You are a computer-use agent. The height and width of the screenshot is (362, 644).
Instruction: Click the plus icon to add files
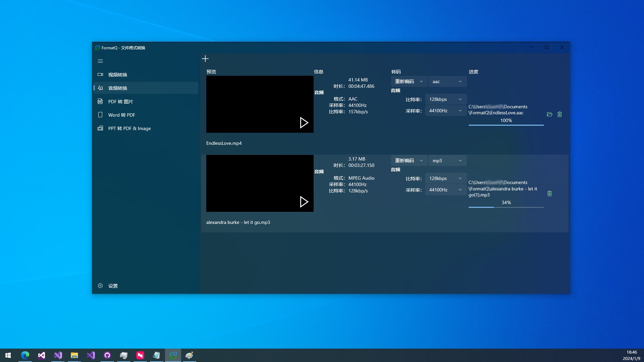point(205,59)
